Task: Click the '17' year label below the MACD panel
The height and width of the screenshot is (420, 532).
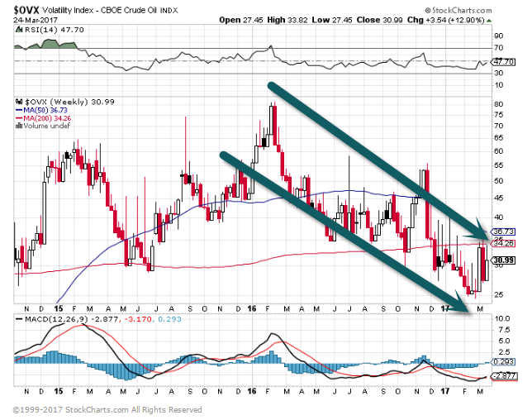Action: coord(444,392)
